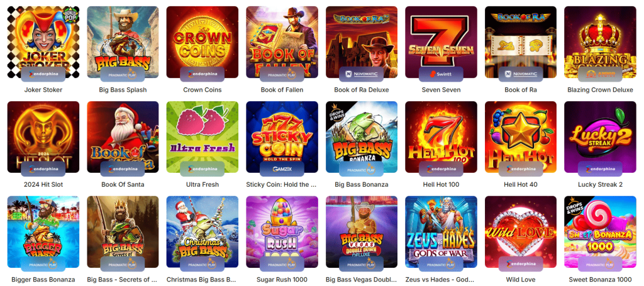644x286 pixels.
Task: Launch the Big Bass Splash slot tile
Action: 123,42
